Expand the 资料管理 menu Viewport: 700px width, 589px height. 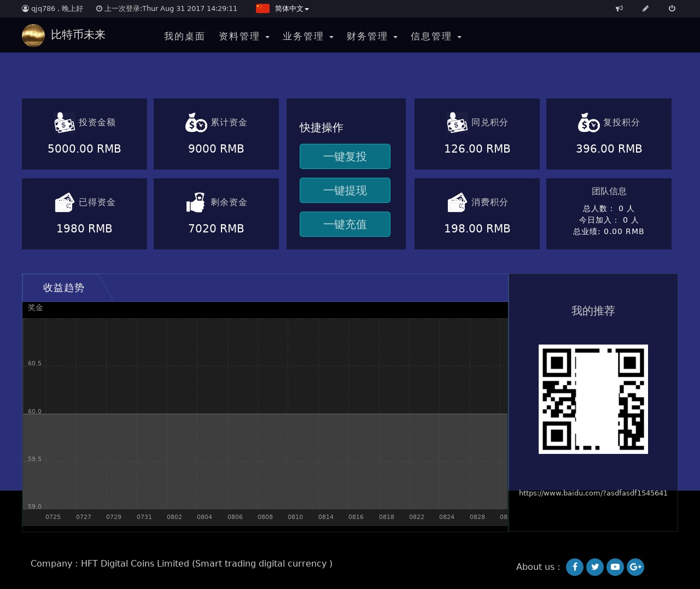(x=244, y=36)
